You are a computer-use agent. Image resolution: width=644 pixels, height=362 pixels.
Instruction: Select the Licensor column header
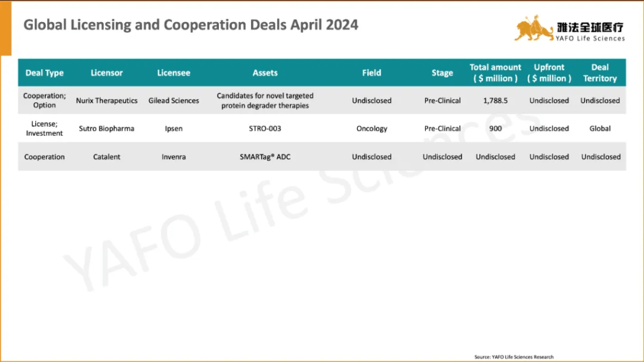(107, 73)
